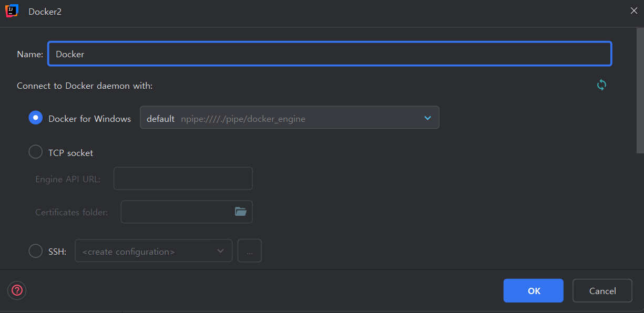Expand the pipe selection dropdown chevron
This screenshot has height=313, width=644.
[427, 117]
